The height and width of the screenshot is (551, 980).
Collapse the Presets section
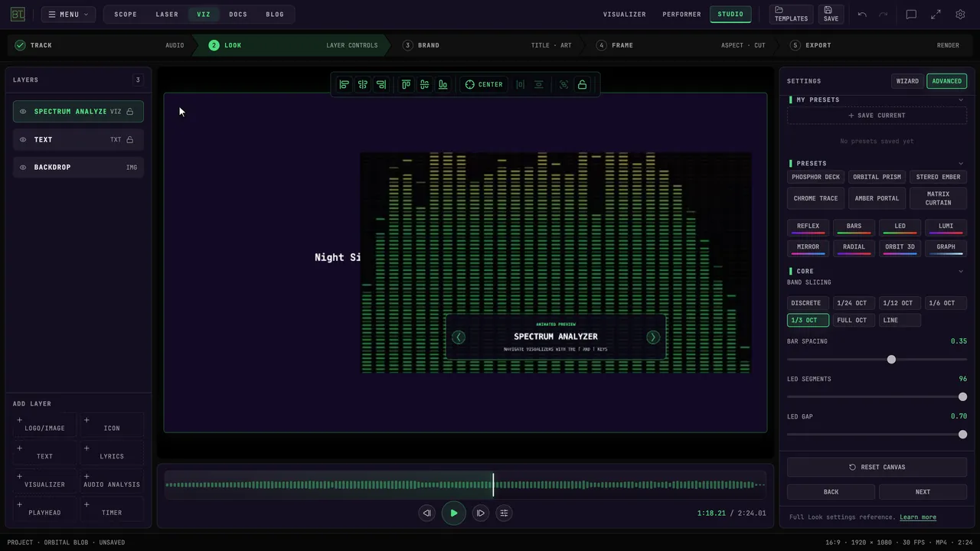[x=961, y=163]
